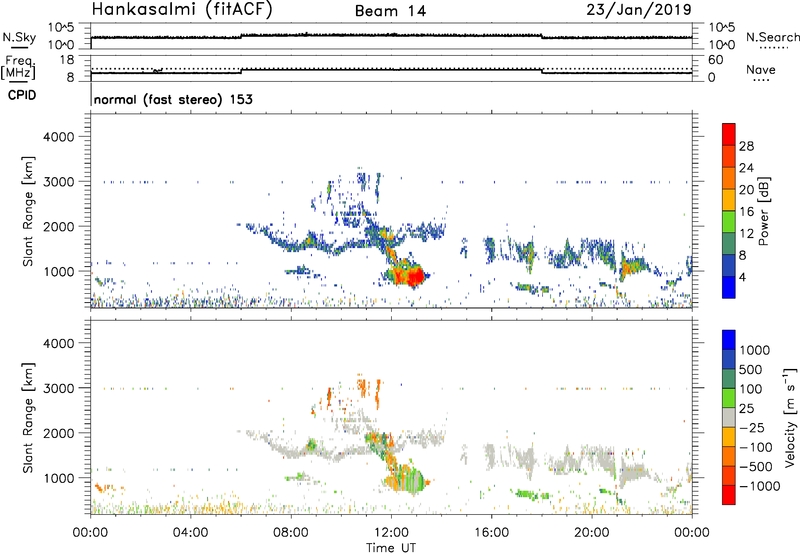Screen dimensions: 800x554
Task: Pick the bright blue bottom power colorbar segment
Action: 729,288
